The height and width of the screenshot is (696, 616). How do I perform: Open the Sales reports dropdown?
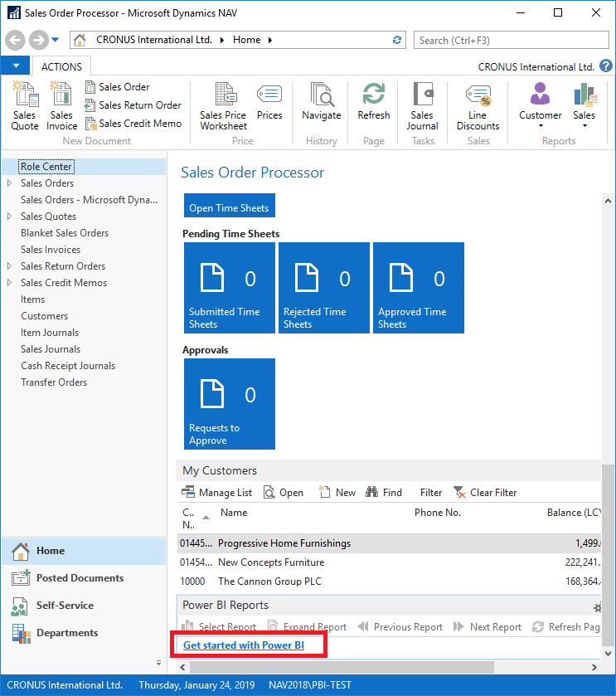(x=584, y=105)
